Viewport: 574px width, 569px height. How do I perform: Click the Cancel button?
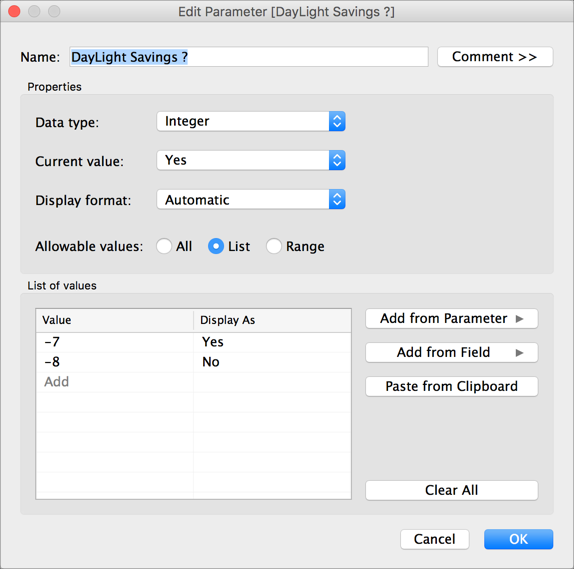[435, 539]
